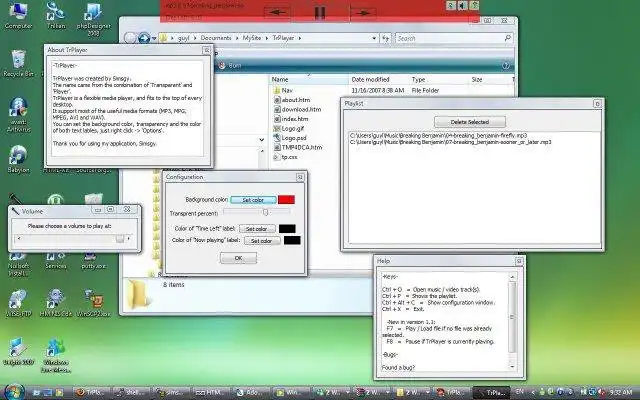Screen dimensions: 640x400
Task: Select the Logo.psd file
Action: 289,138
